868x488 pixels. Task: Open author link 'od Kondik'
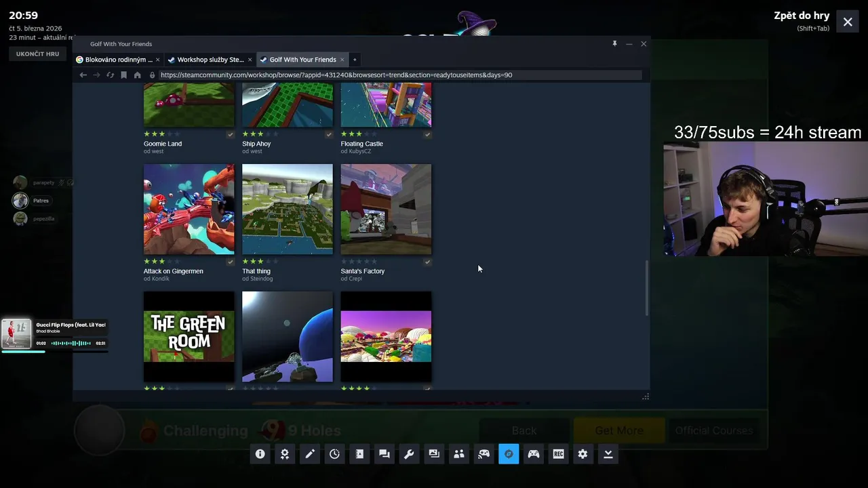(x=157, y=279)
